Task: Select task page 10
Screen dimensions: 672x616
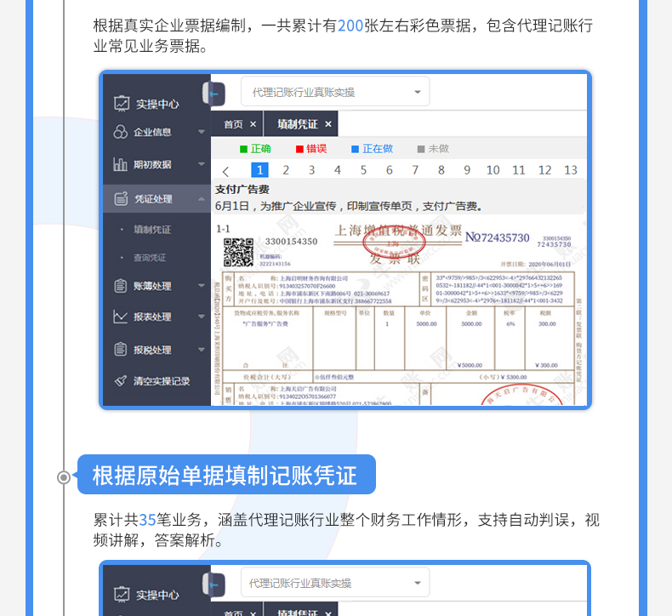Action: [x=493, y=170]
